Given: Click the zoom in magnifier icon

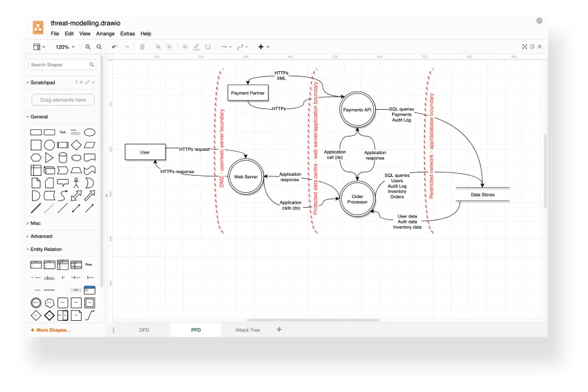Looking at the screenshot, I should point(88,47).
